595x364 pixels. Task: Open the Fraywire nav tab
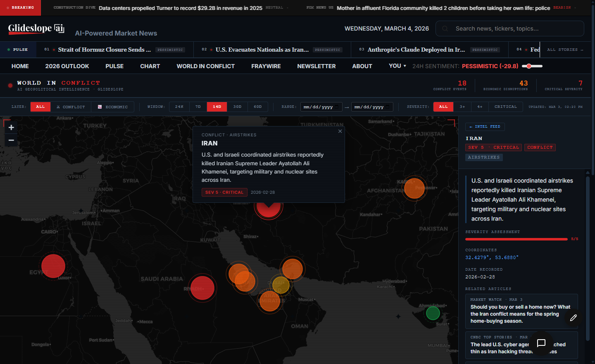click(266, 66)
